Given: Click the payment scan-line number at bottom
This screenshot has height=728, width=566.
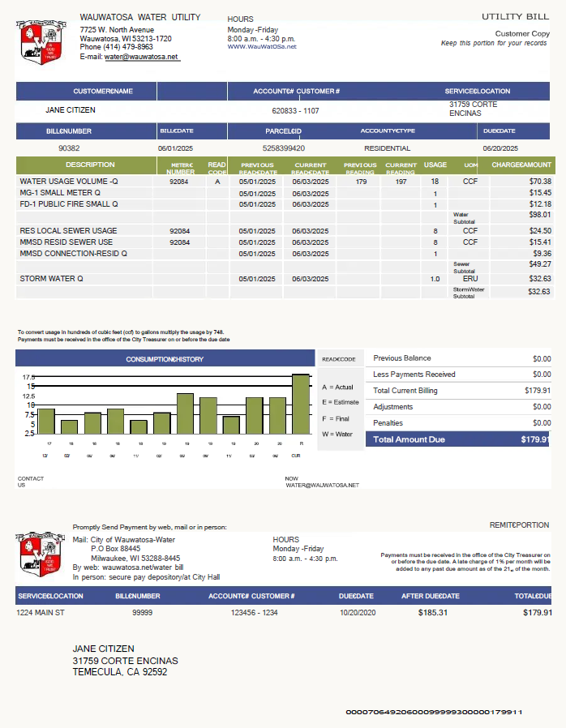Looking at the screenshot, I should point(434,712).
